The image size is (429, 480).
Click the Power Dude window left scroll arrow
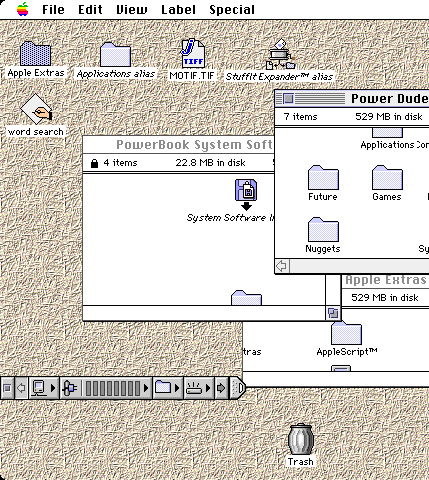[x=282, y=266]
